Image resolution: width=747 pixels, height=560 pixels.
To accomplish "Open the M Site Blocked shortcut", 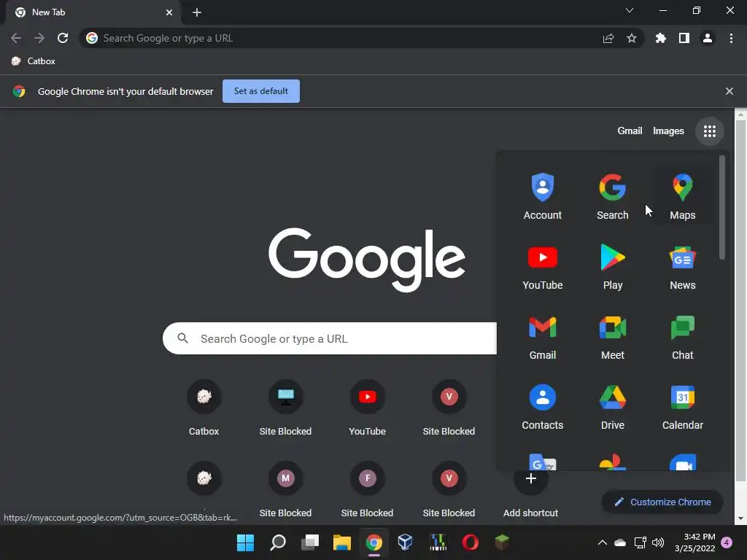I will (285, 490).
